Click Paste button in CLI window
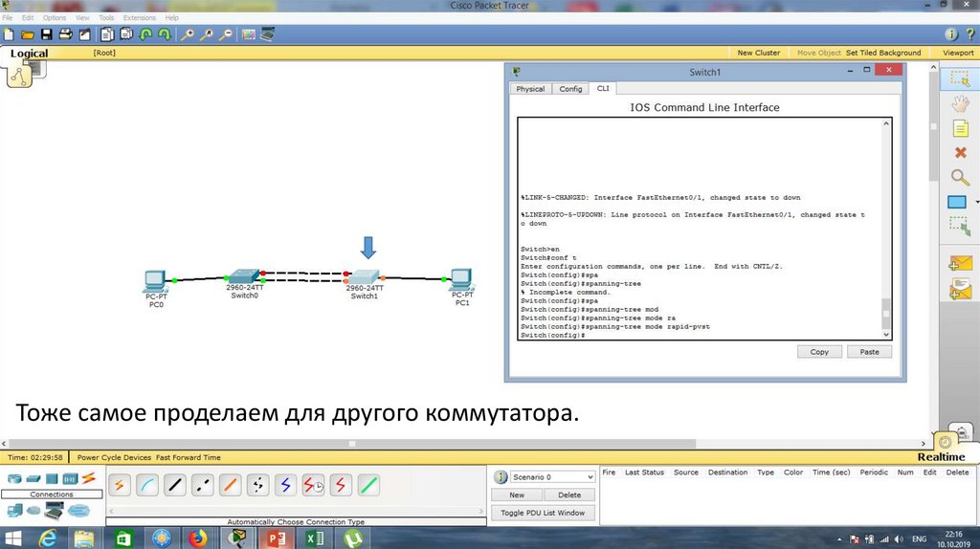 point(869,352)
